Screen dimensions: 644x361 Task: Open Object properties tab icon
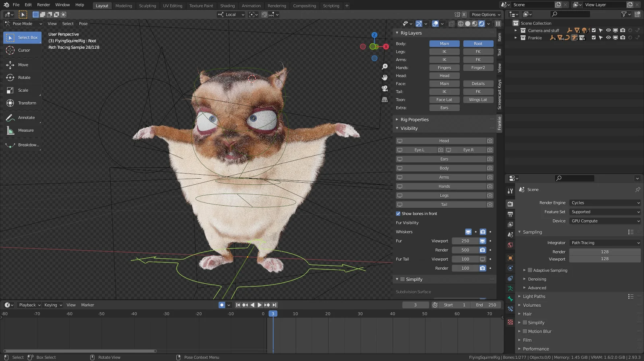tap(510, 258)
